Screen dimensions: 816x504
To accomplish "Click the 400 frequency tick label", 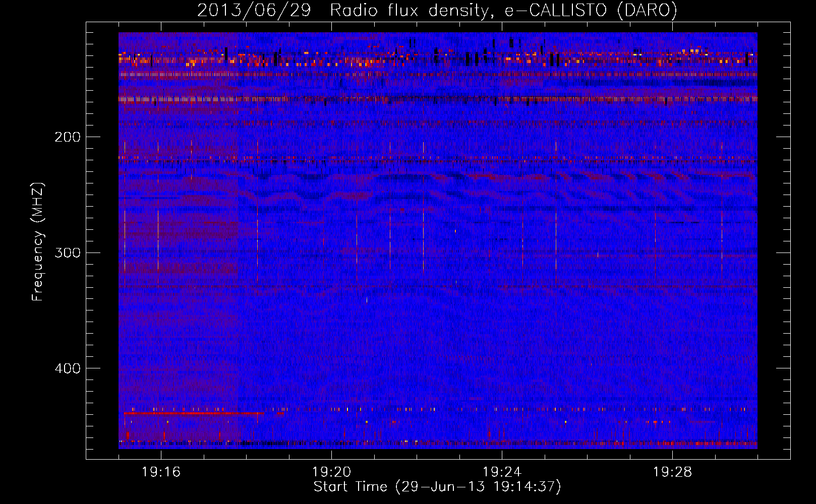I will [x=68, y=368].
